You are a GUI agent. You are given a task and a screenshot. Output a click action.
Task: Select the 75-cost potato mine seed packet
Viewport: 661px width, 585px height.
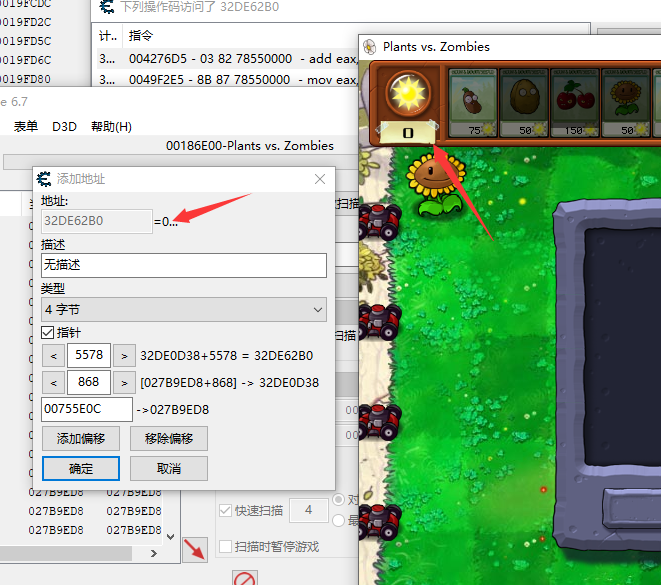(473, 103)
